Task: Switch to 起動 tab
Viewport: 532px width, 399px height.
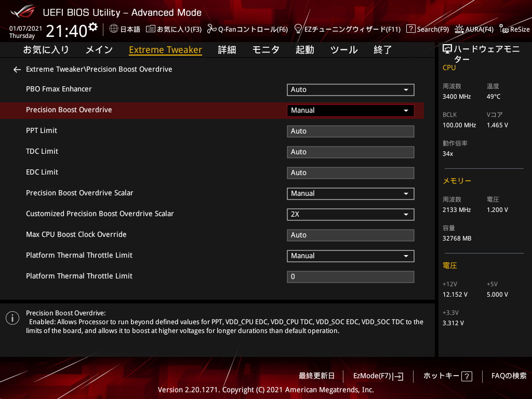Action: [304, 50]
